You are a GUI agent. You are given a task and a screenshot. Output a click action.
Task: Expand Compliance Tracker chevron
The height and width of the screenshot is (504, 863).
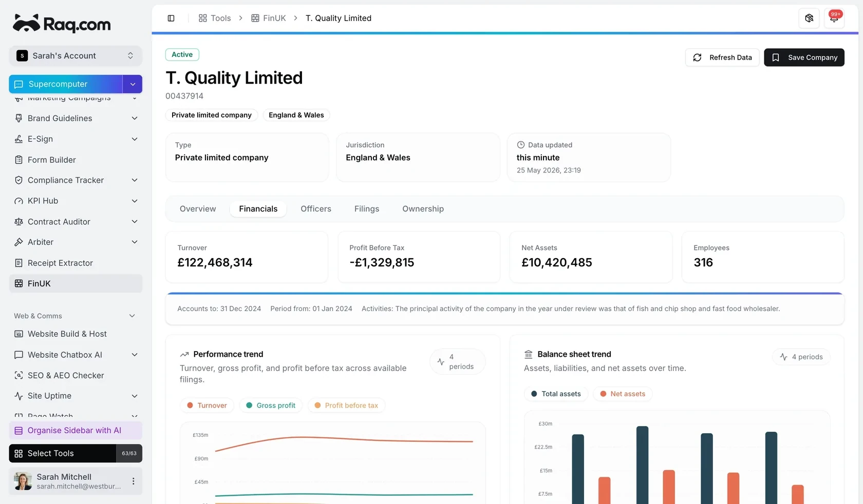[135, 180]
